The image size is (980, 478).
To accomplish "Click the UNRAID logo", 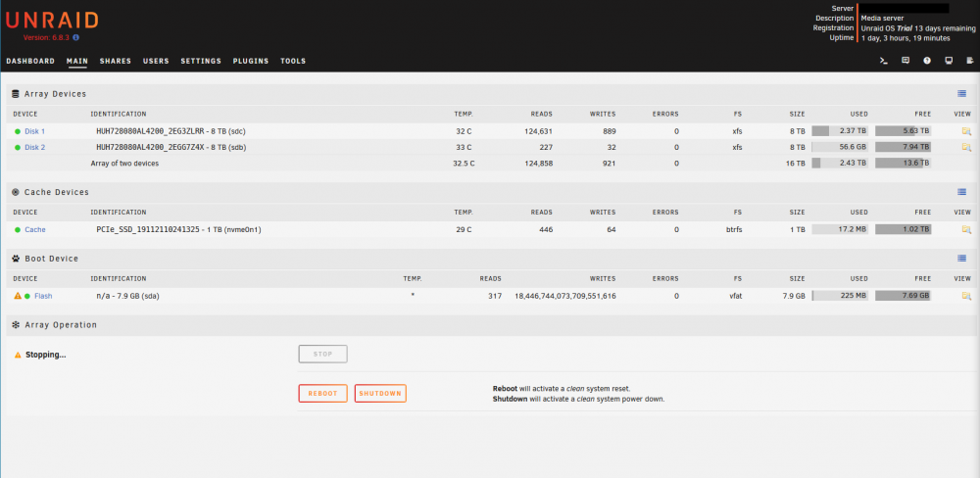I will point(52,20).
